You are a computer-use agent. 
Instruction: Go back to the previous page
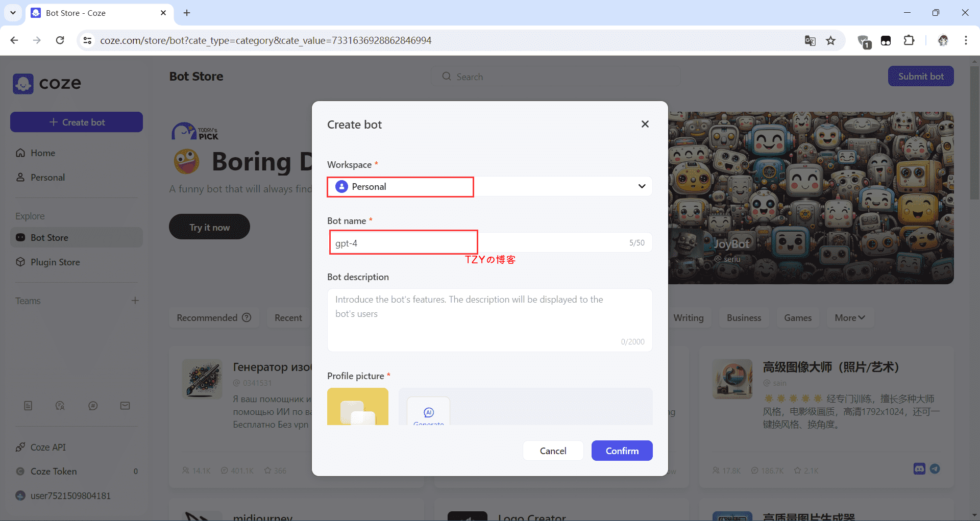coord(14,40)
